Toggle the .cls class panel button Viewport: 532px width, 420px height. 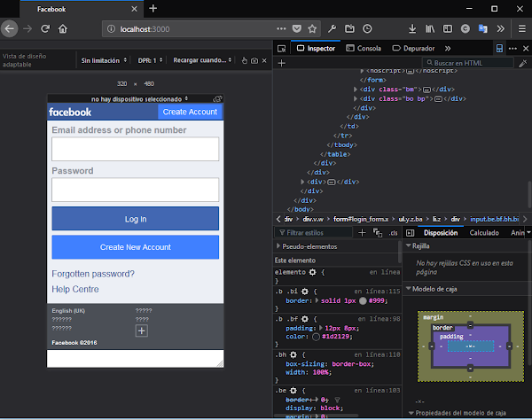pos(395,232)
